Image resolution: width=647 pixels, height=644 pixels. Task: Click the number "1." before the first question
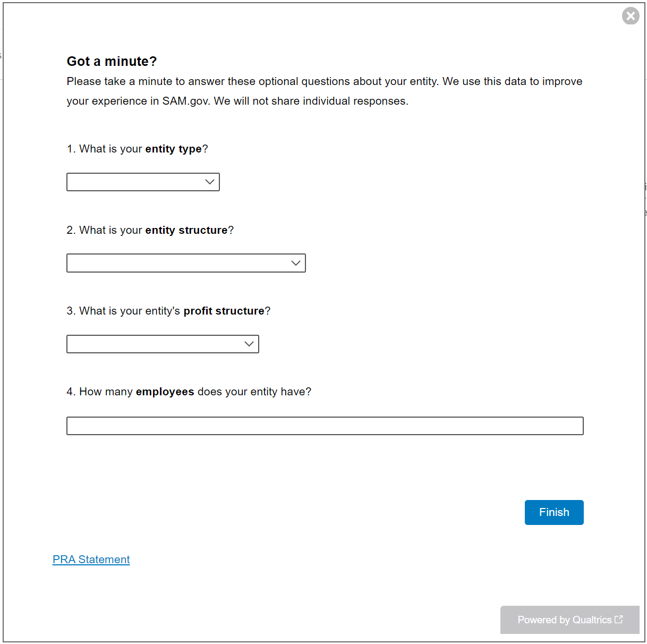click(x=72, y=149)
